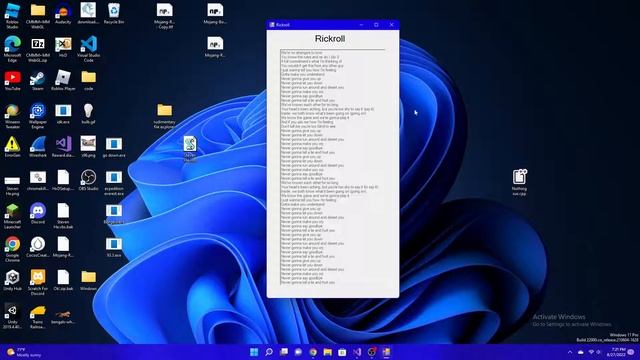Select the yellow warning triangle desktop icon

tap(12, 145)
